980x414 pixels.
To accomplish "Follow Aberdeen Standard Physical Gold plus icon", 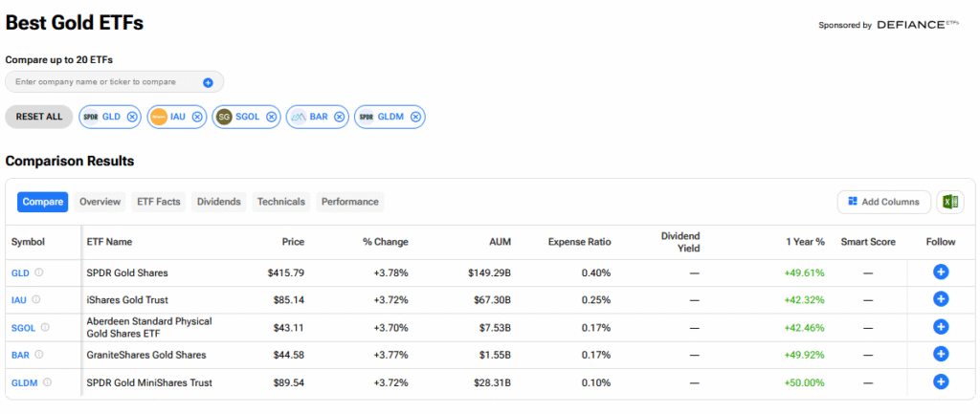I will point(941,327).
